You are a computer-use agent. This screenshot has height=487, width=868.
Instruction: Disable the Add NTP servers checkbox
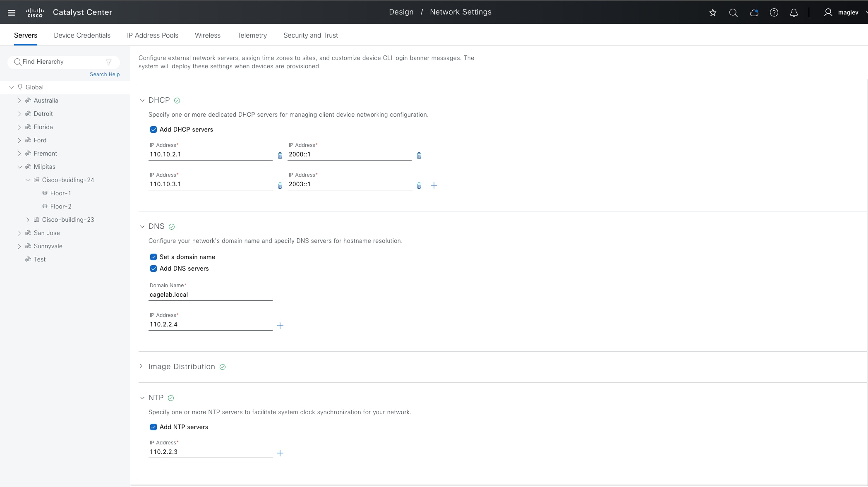tap(153, 427)
